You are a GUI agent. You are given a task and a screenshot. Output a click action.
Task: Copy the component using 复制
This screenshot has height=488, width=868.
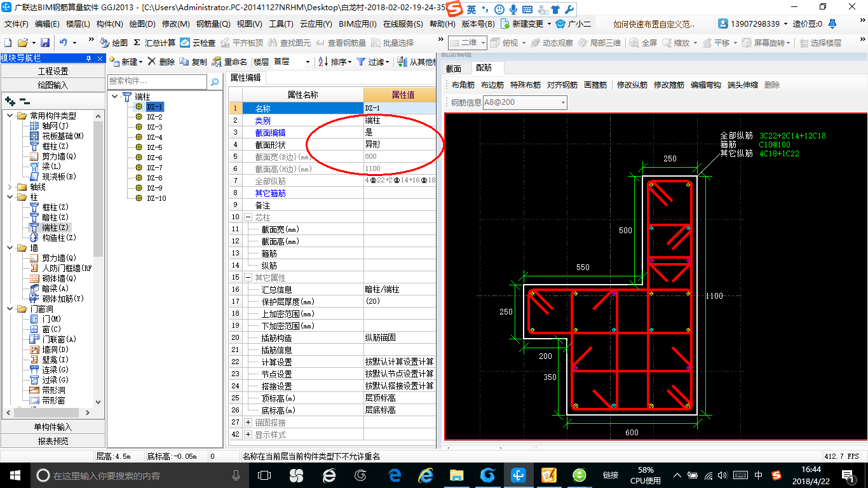tap(193, 62)
